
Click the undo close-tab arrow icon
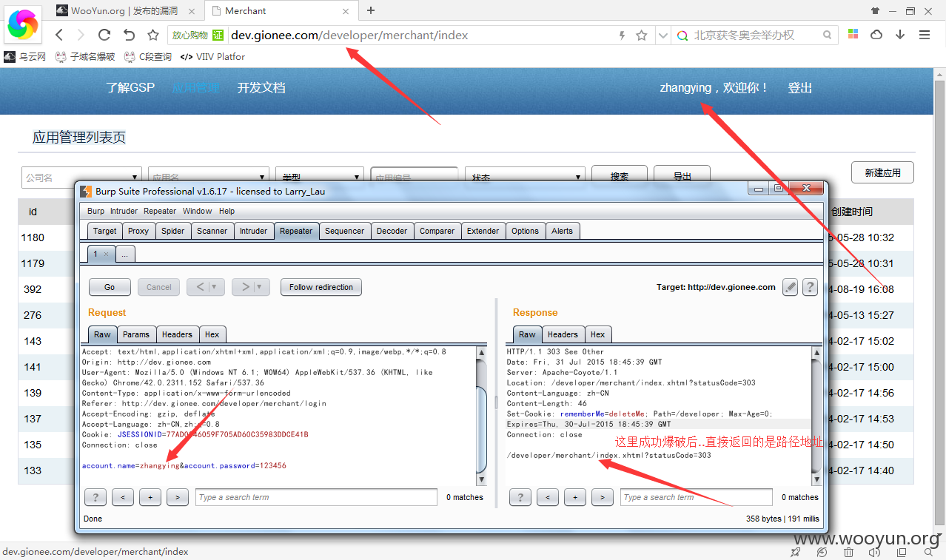coord(129,35)
